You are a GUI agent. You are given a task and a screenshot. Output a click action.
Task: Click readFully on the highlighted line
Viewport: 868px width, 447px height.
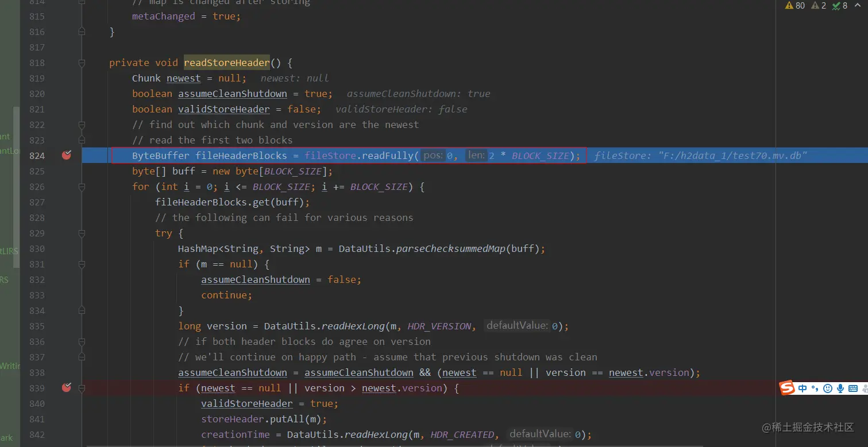pyautogui.click(x=387, y=156)
